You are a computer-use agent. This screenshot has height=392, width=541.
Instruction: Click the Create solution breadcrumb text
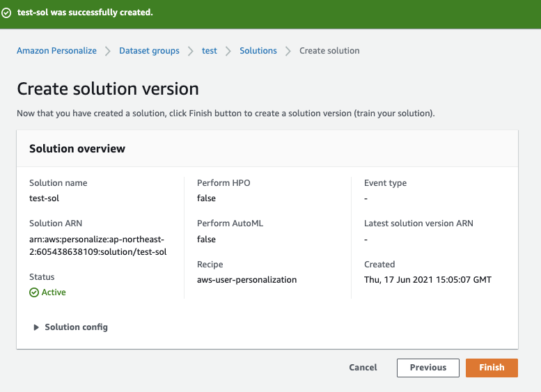pyautogui.click(x=329, y=51)
